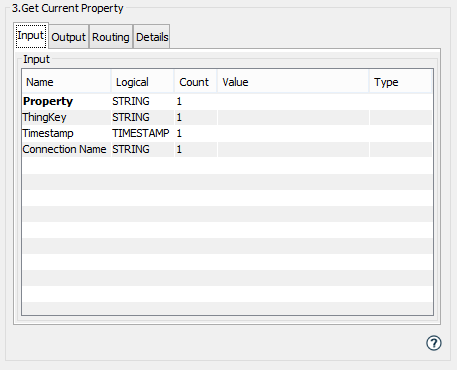
Task: Click the Value cell for Timestamp
Action: tap(293, 133)
